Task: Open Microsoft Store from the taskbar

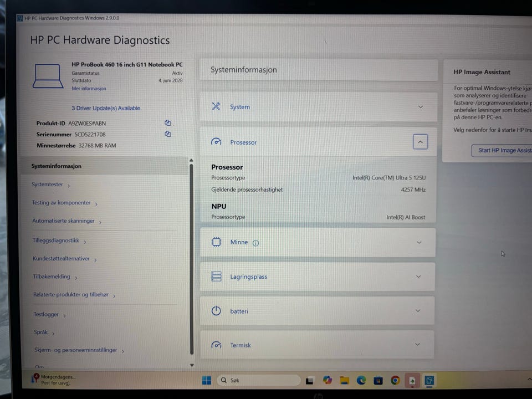Action: tap(378, 381)
